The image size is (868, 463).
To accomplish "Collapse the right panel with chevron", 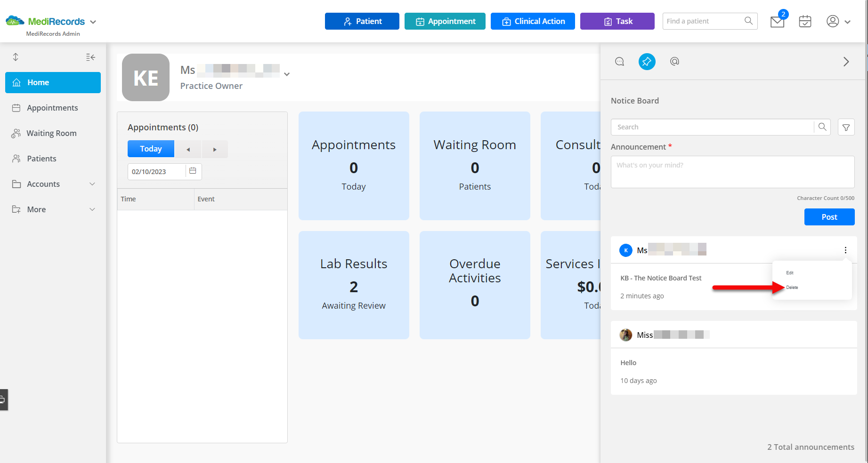I will 846,62.
